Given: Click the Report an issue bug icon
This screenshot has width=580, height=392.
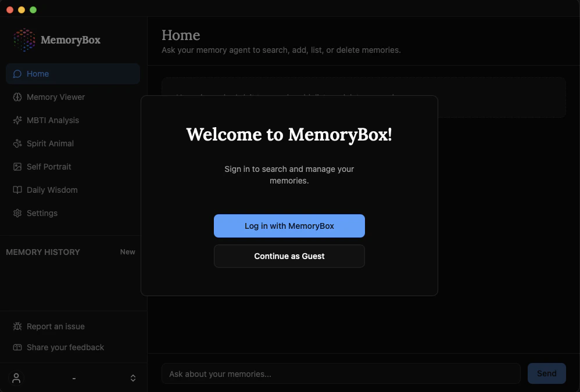Looking at the screenshot, I should tap(18, 326).
